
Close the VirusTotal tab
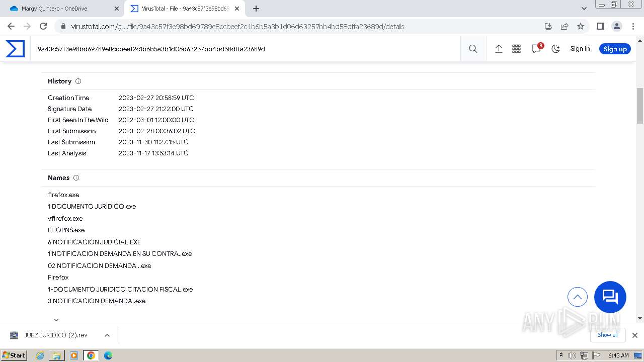click(x=237, y=9)
